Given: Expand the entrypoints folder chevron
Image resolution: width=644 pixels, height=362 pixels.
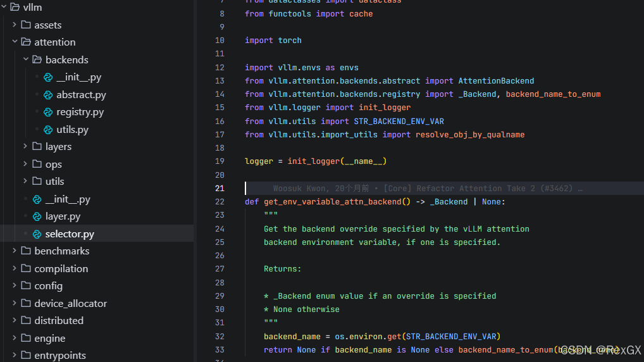Looking at the screenshot, I should pyautogui.click(x=15, y=355).
